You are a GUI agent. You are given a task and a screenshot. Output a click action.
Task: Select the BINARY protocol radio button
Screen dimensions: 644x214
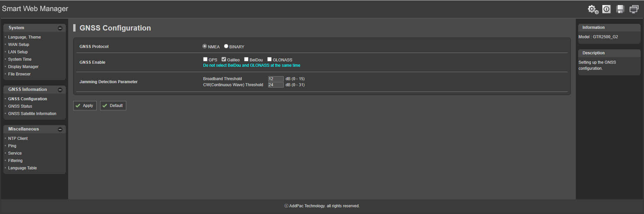tap(226, 46)
